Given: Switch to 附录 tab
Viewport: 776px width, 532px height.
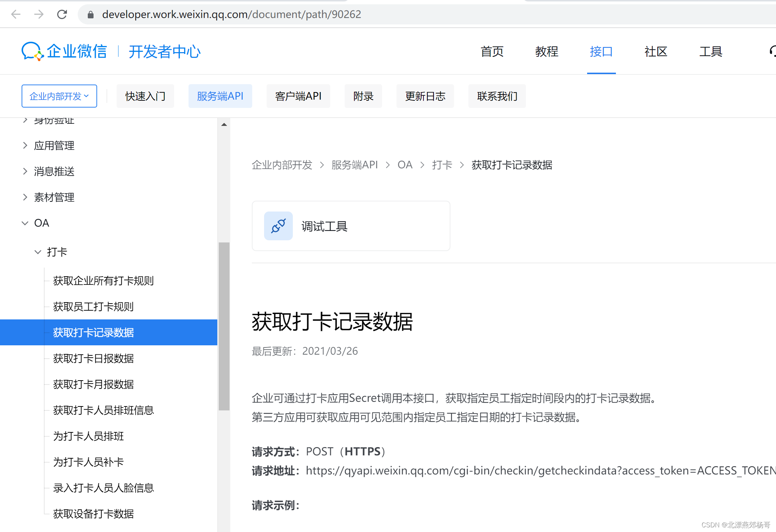Looking at the screenshot, I should point(363,96).
